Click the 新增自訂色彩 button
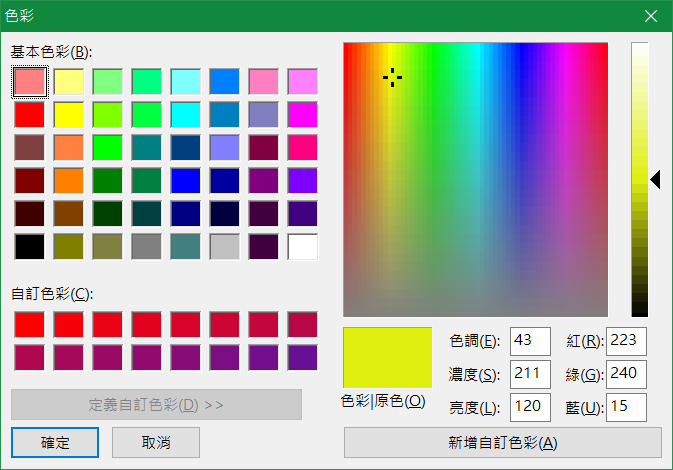Screen dimensions: 673x470 click(503, 443)
